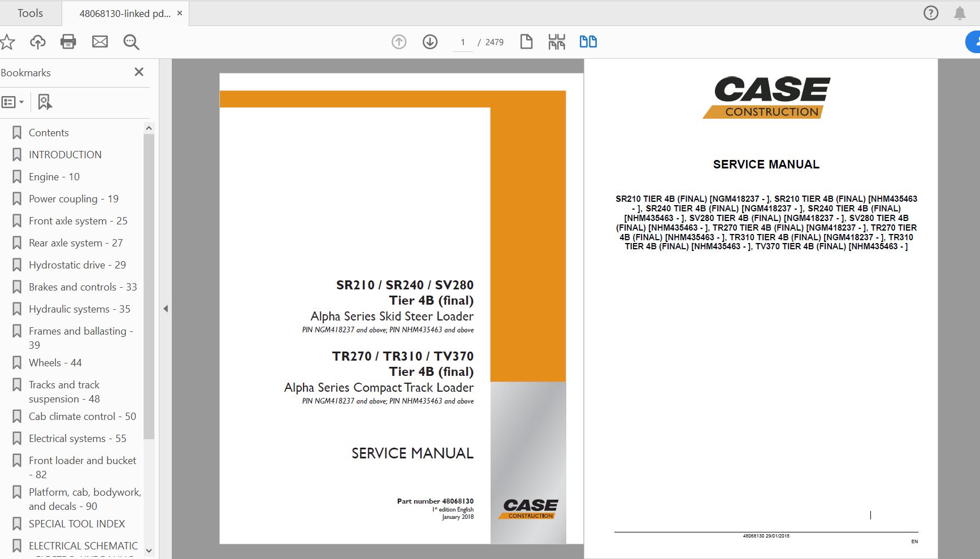The width and height of the screenshot is (980, 559).
Task: Click the bookmark star icon in toolbar
Action: [7, 42]
